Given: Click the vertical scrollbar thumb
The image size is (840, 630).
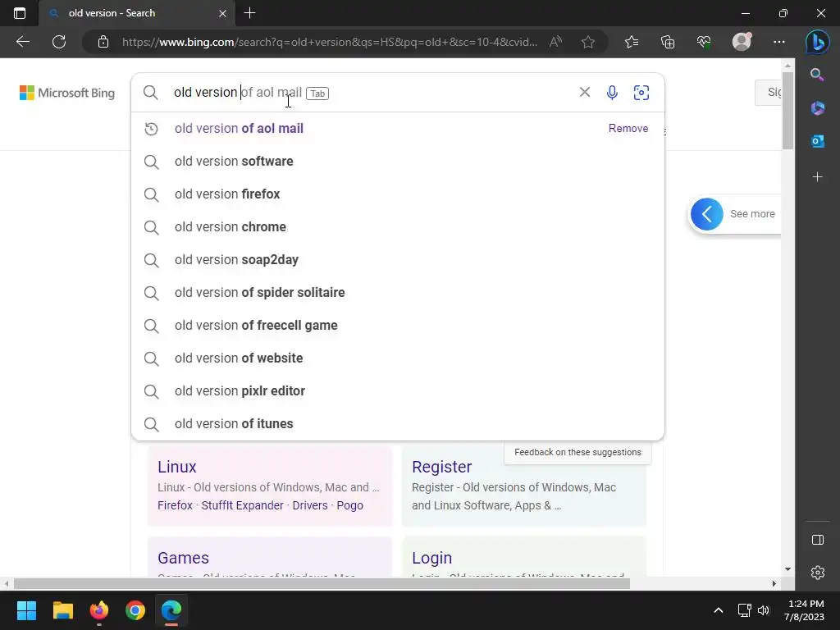Looking at the screenshot, I should (787, 111).
